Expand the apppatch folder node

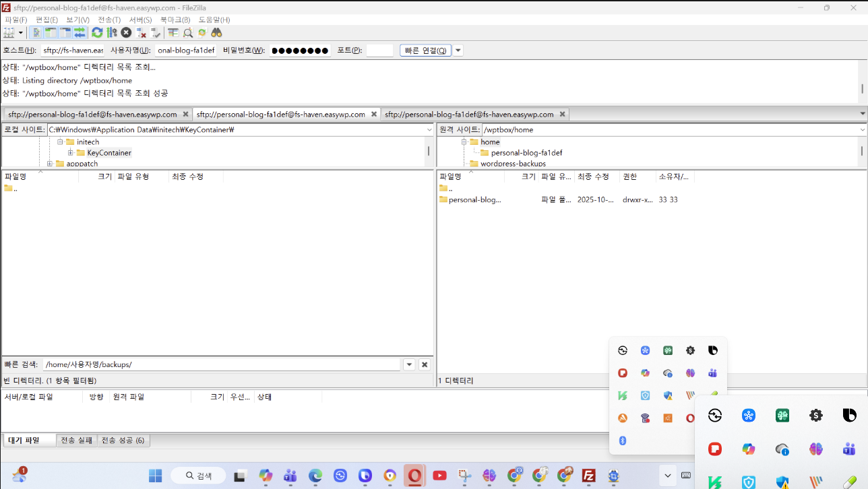(x=49, y=164)
